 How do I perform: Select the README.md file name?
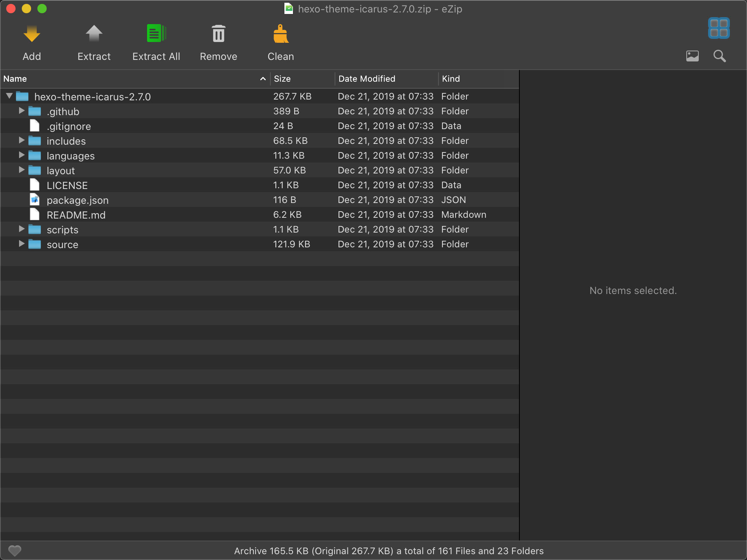coord(76,215)
